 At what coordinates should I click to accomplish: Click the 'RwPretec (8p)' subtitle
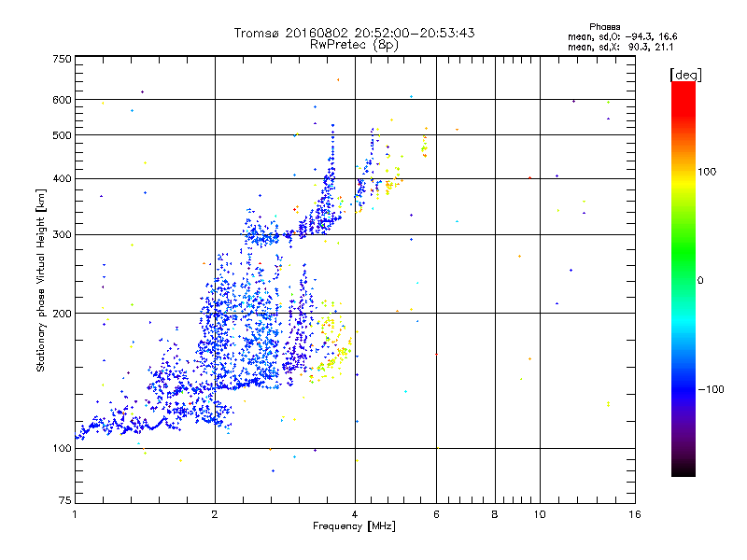click(354, 45)
